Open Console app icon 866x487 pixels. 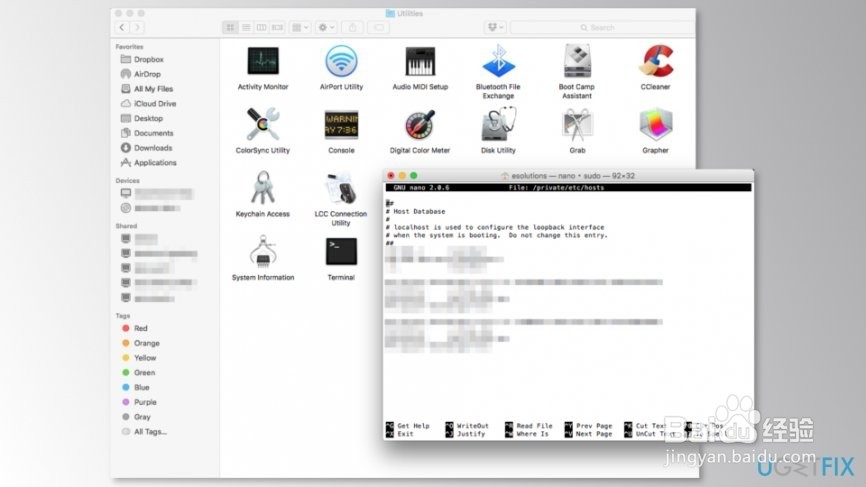tap(341, 124)
